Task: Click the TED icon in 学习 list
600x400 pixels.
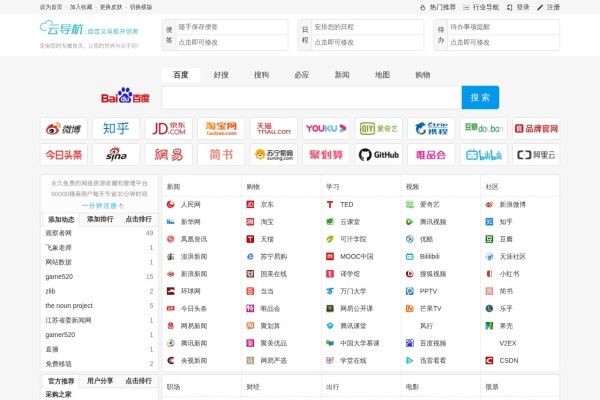Action: point(330,204)
